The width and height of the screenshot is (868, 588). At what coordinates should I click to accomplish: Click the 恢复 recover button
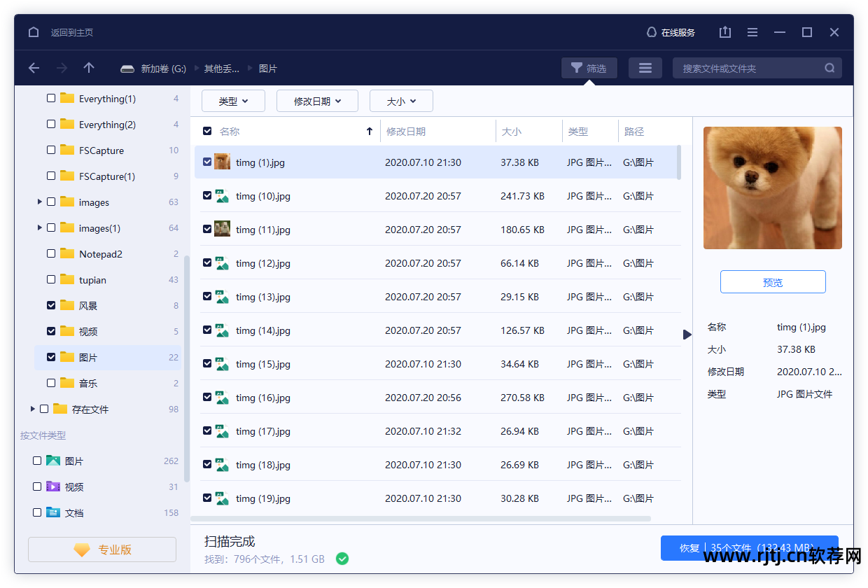click(749, 548)
